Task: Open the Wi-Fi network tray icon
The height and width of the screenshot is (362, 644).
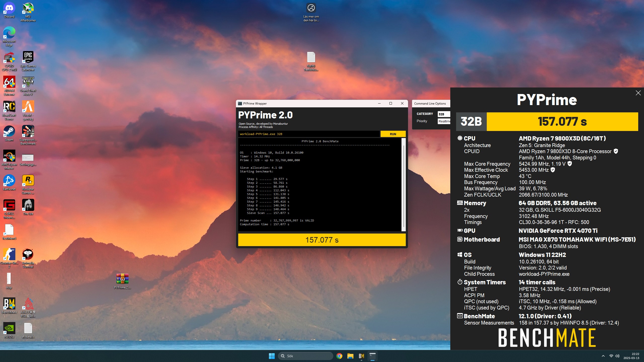Action: tap(611, 356)
